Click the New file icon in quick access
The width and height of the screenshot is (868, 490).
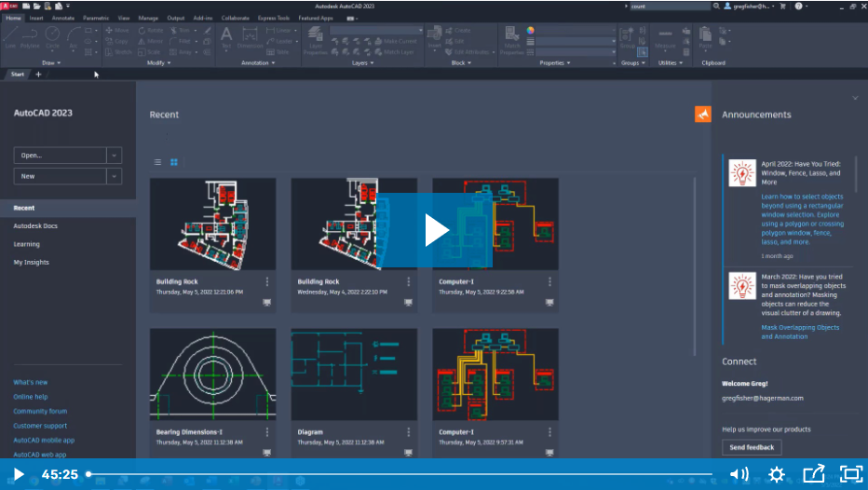tap(26, 7)
